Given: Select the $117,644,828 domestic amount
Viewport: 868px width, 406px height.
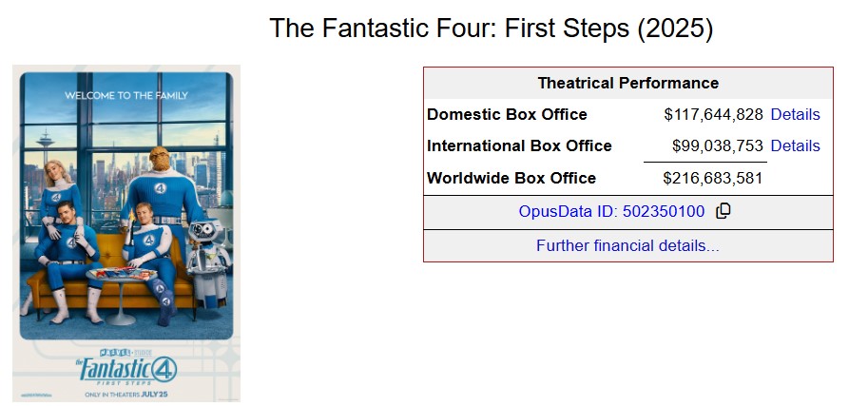Looking at the screenshot, I should click(x=713, y=115).
